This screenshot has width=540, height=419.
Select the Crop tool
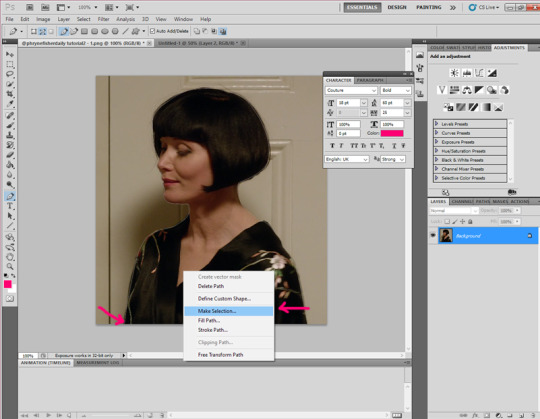[10, 94]
